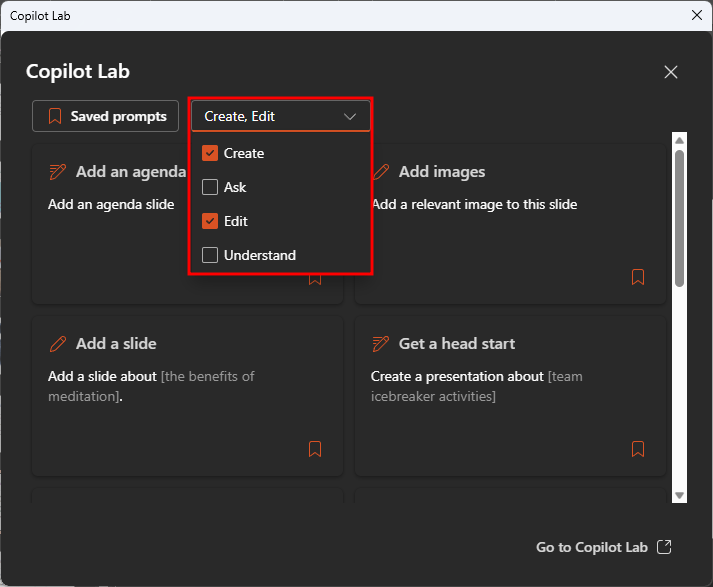Click the pencil icon beside Get a head start
This screenshot has height=587, width=713.
pyautogui.click(x=381, y=344)
